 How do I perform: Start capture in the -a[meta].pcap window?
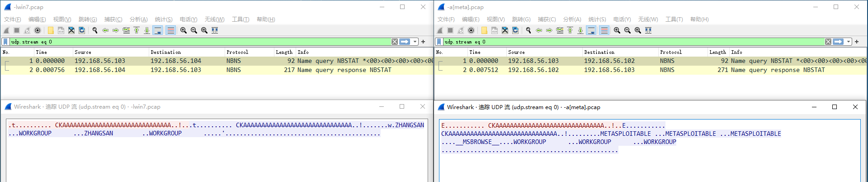pyautogui.click(x=440, y=30)
